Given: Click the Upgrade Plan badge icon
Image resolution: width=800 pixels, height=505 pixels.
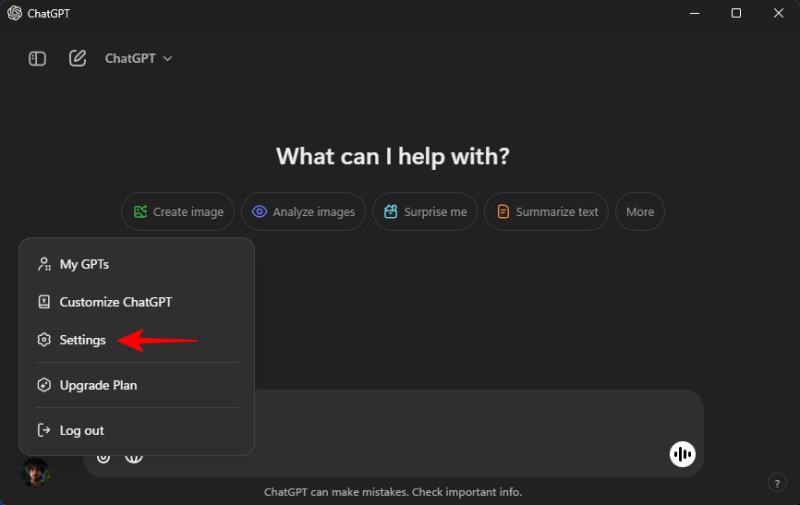Looking at the screenshot, I should pyautogui.click(x=44, y=385).
